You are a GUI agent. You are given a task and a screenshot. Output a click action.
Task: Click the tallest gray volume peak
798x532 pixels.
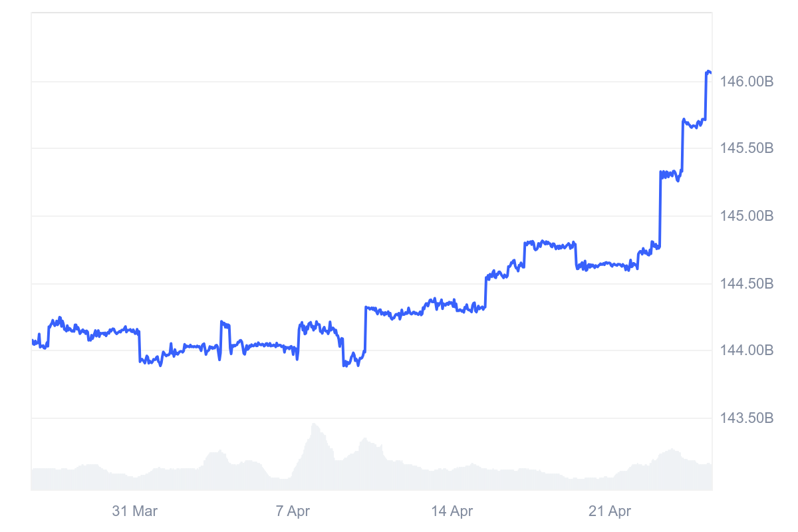(313, 424)
